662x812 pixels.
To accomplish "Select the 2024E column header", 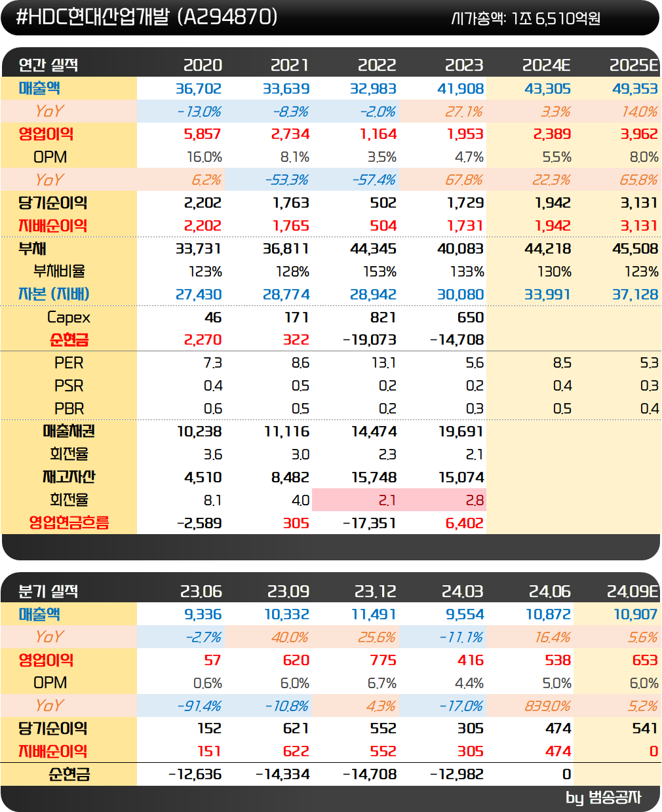I will (547, 65).
